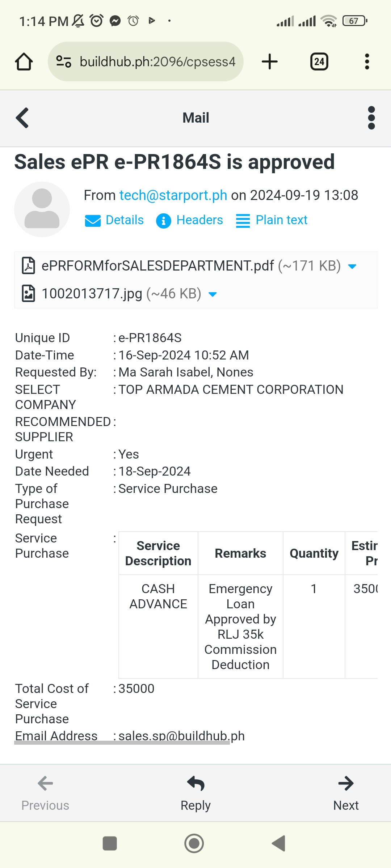Image resolution: width=391 pixels, height=868 pixels.
Task: Open the ePRFORMforSALESDEPARTMENT.pdf attachment
Action: click(157, 266)
